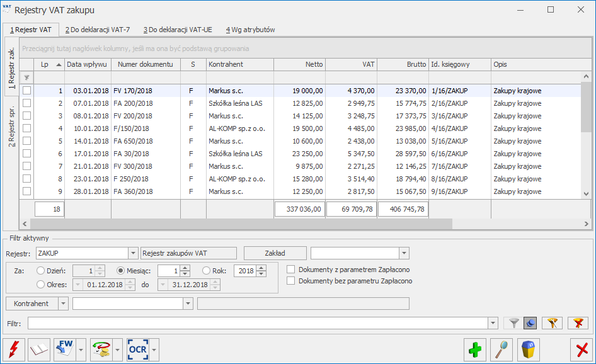Sort by Brutto column header
This screenshot has width=596, height=364.
(x=403, y=65)
